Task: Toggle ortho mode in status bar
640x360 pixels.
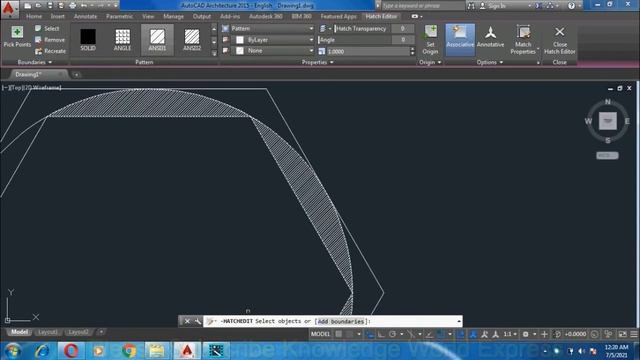Action: [381, 334]
